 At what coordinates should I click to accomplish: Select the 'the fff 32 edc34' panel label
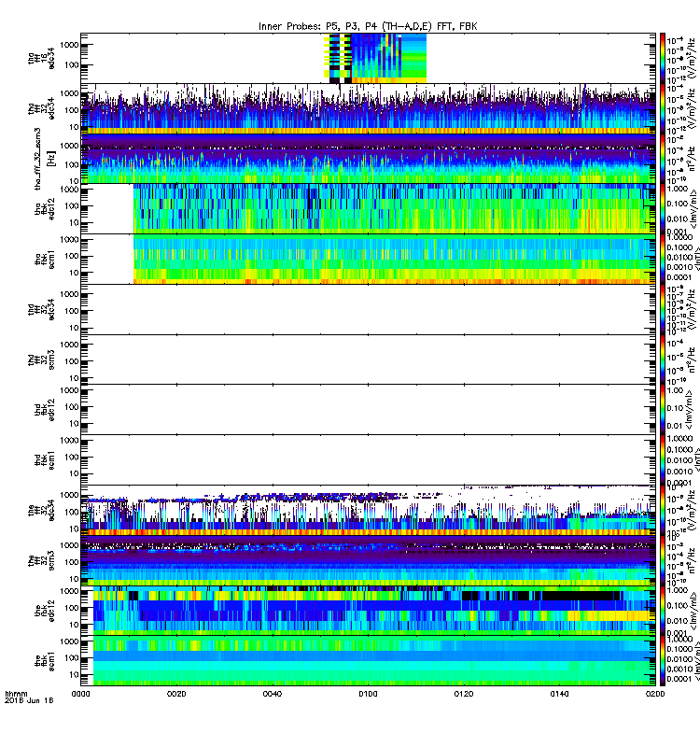point(41,510)
